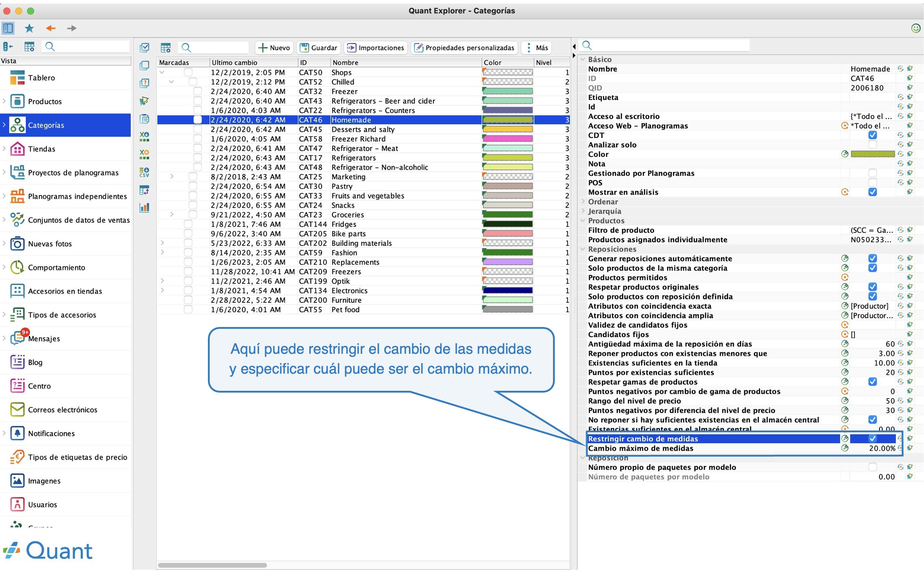Expand the Groceries category row

tap(172, 215)
